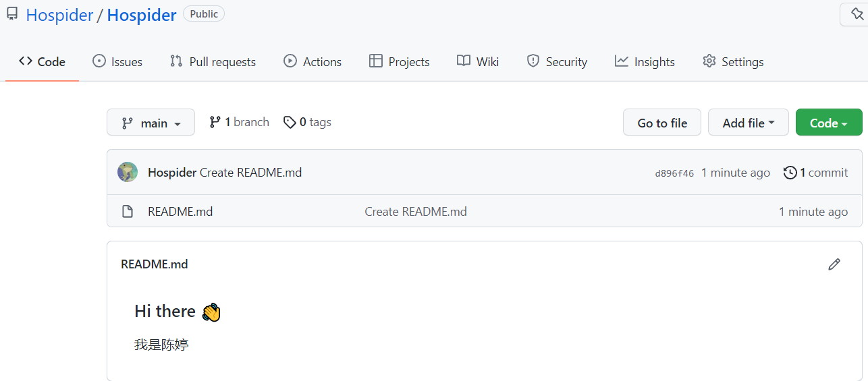868x381 pixels.
Task: Expand the main branch dropdown
Action: click(x=151, y=123)
